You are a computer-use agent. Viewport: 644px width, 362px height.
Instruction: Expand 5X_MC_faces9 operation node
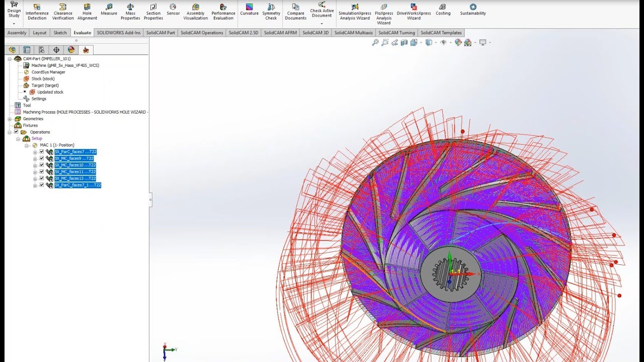tap(35, 158)
